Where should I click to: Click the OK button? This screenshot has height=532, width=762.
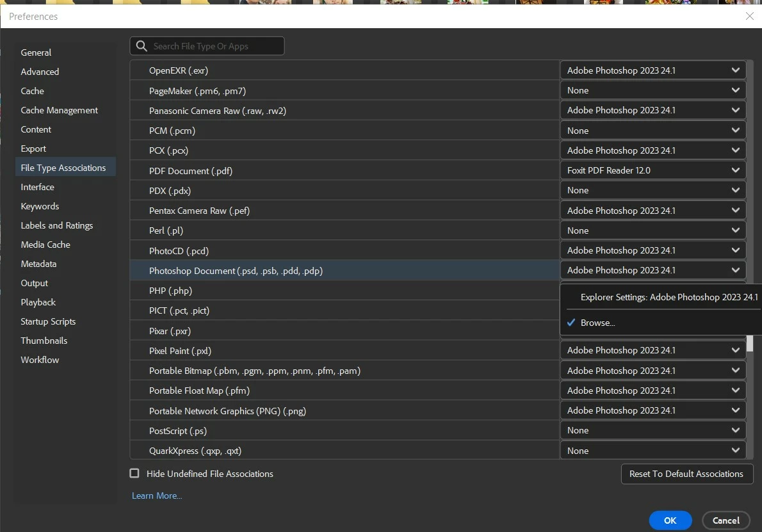click(670, 520)
